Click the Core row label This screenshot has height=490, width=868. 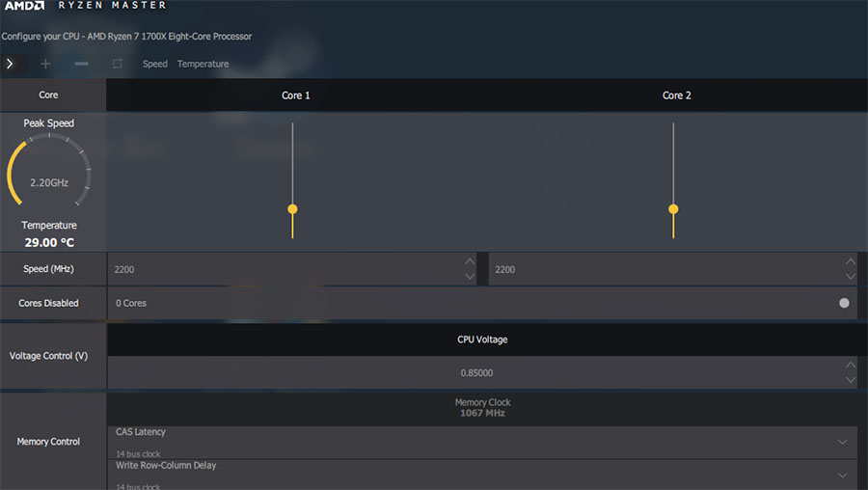click(x=48, y=95)
